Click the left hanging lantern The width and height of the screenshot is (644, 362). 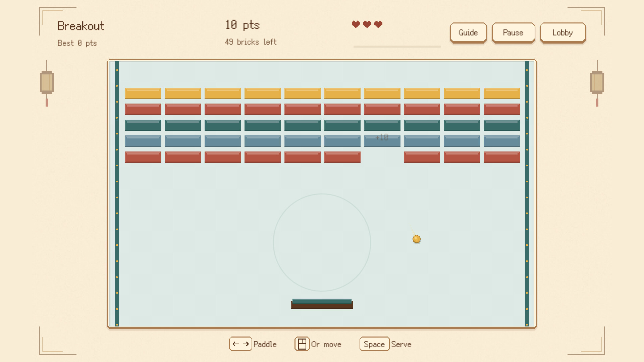47,83
